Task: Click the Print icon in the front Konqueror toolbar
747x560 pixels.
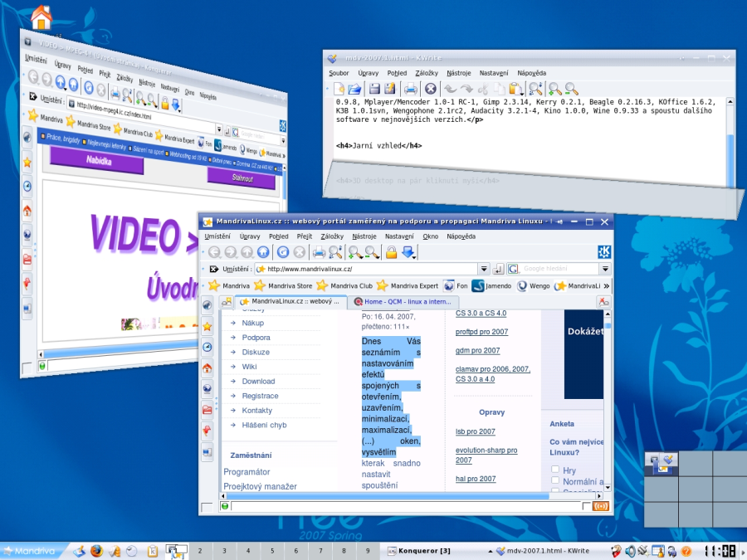Action: tap(319, 252)
